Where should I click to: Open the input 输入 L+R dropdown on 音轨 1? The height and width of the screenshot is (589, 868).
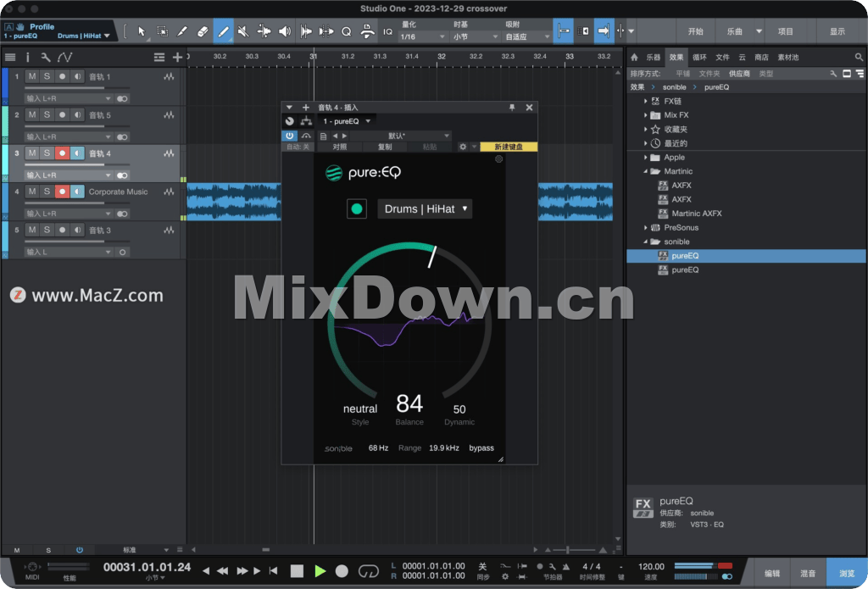69,98
